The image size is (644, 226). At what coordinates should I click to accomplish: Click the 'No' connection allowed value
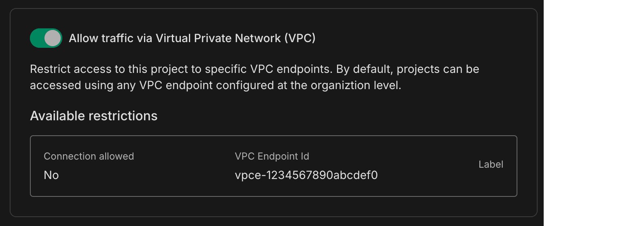(51, 175)
